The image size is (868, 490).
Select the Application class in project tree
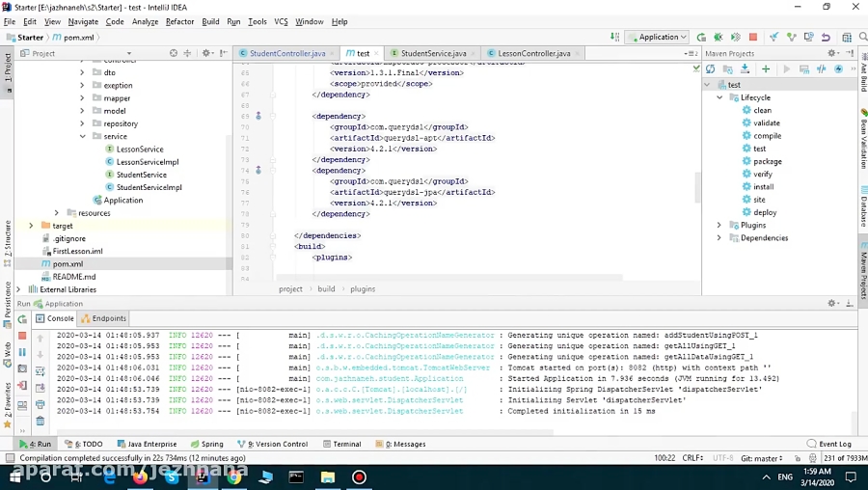(122, 201)
